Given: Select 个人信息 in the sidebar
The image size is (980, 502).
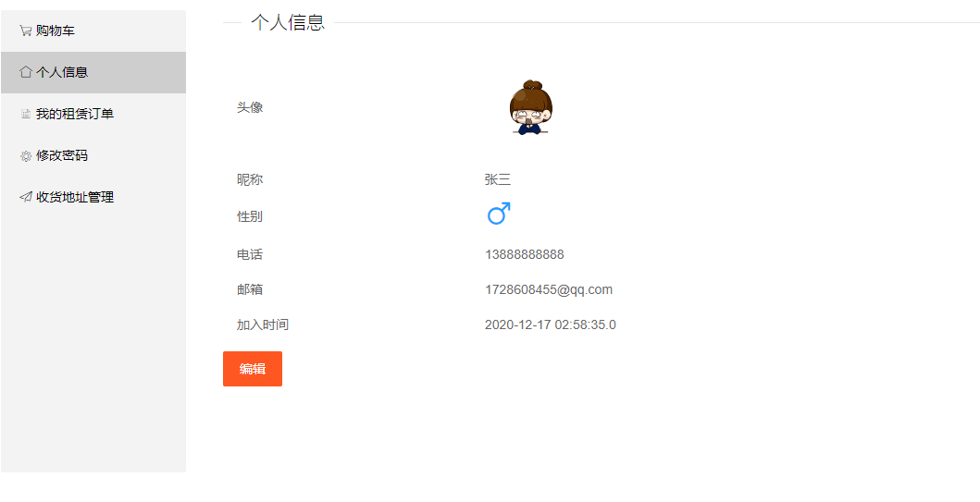Looking at the screenshot, I should (x=93, y=72).
